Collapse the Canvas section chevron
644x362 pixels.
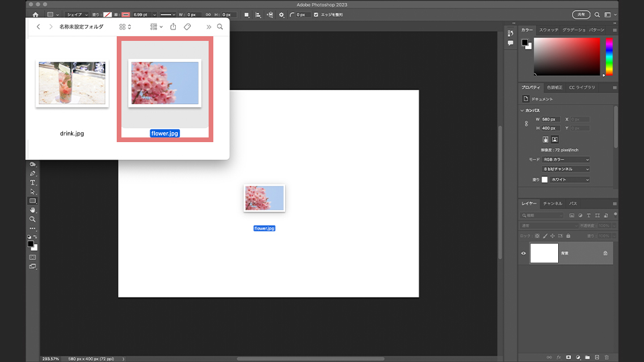[x=522, y=111]
